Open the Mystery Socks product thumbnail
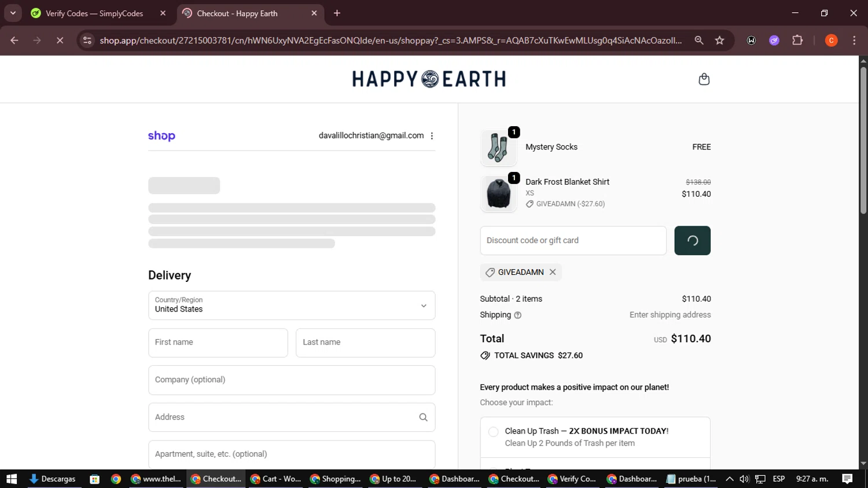The height and width of the screenshot is (488, 868). [498, 147]
